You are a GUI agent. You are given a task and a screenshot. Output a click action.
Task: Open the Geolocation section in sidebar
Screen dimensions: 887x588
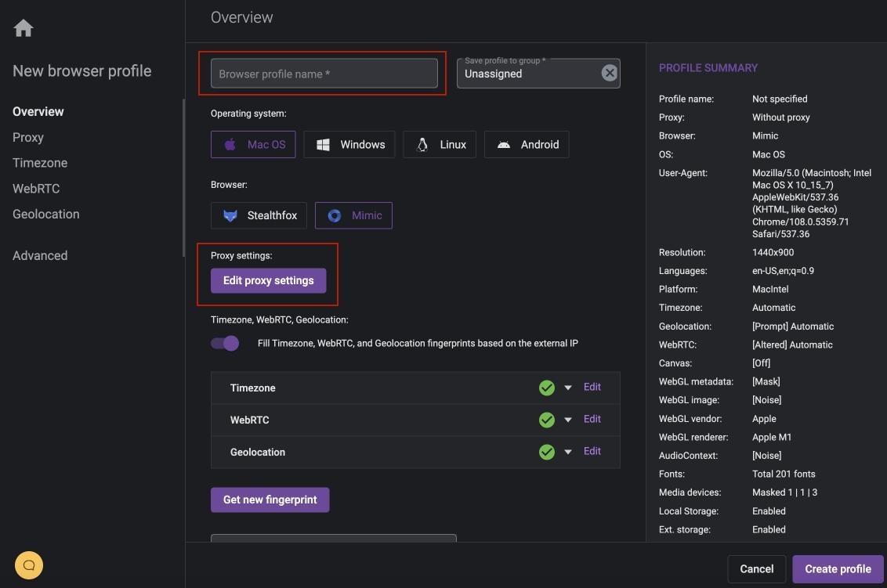[x=45, y=215]
